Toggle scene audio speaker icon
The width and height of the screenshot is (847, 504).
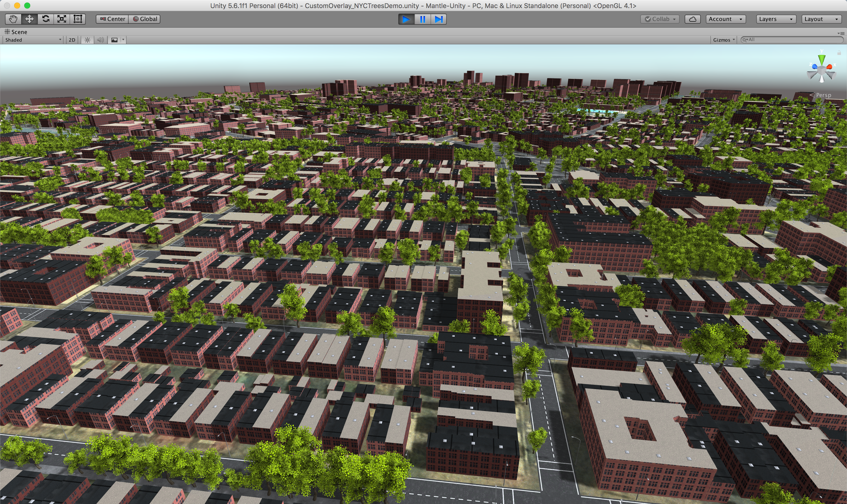(x=100, y=40)
